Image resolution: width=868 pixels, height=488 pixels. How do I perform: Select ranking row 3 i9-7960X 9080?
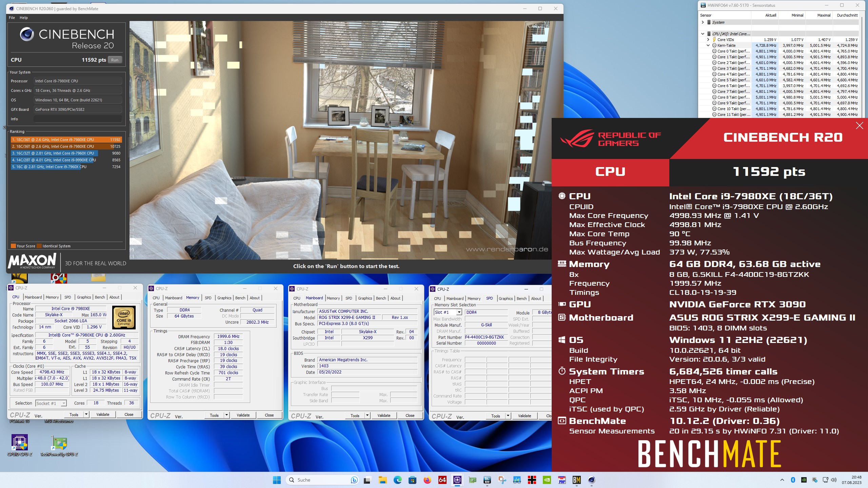tap(66, 153)
